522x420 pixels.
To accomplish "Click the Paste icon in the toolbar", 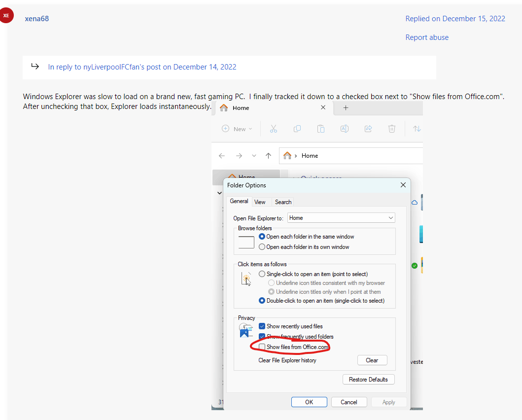I will 321,129.
